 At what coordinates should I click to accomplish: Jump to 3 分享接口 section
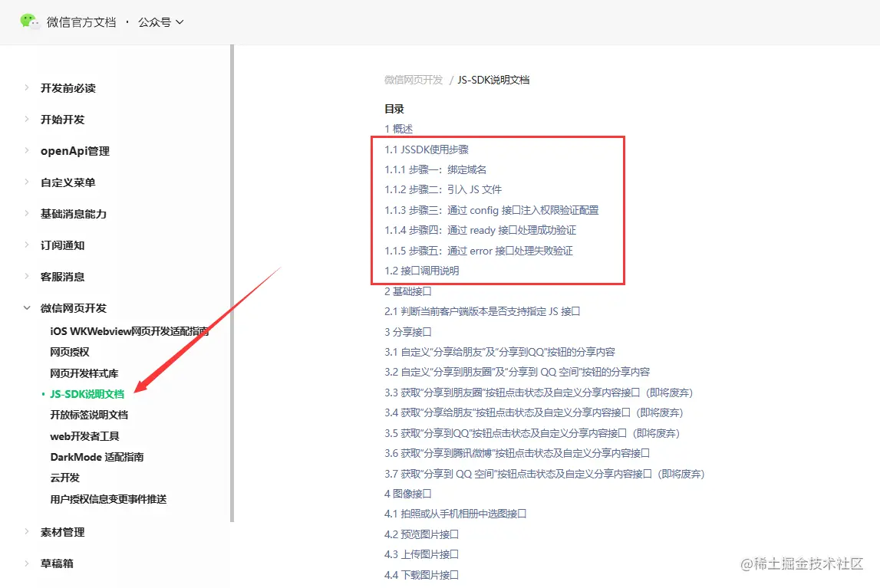[x=408, y=332]
